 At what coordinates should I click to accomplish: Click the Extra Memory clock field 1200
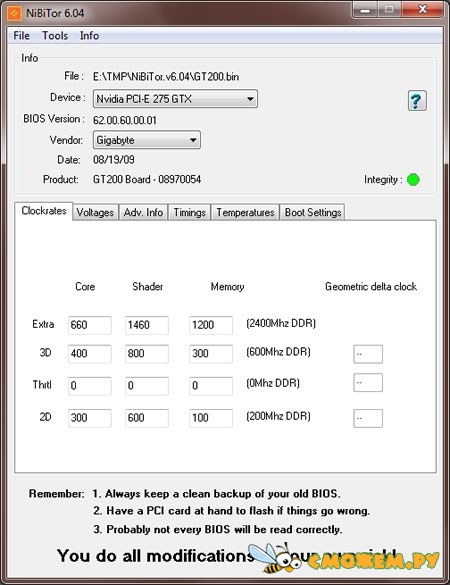211,325
